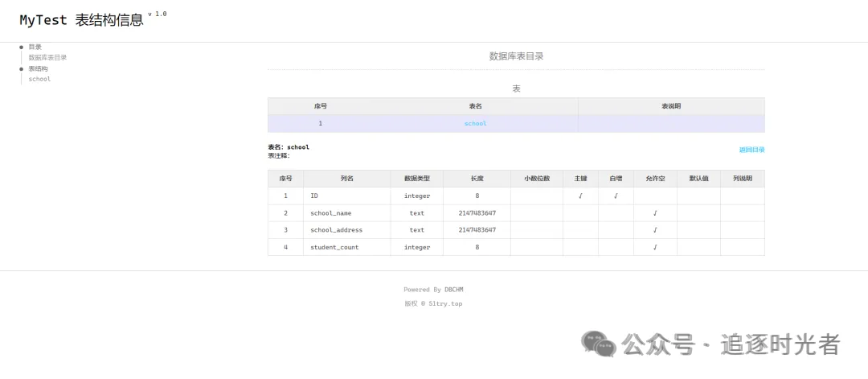Click the WeChat logo in the watermark
This screenshot has height=379, width=868.
click(599, 344)
